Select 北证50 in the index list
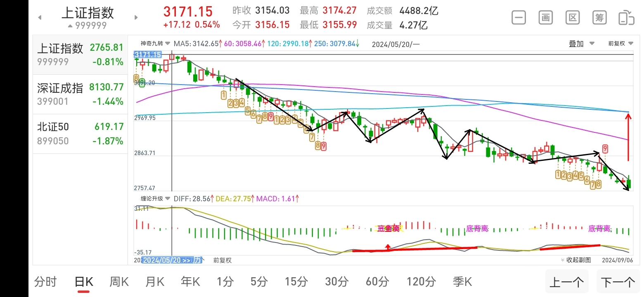Screen dimensions: 644x297 tap(80, 134)
